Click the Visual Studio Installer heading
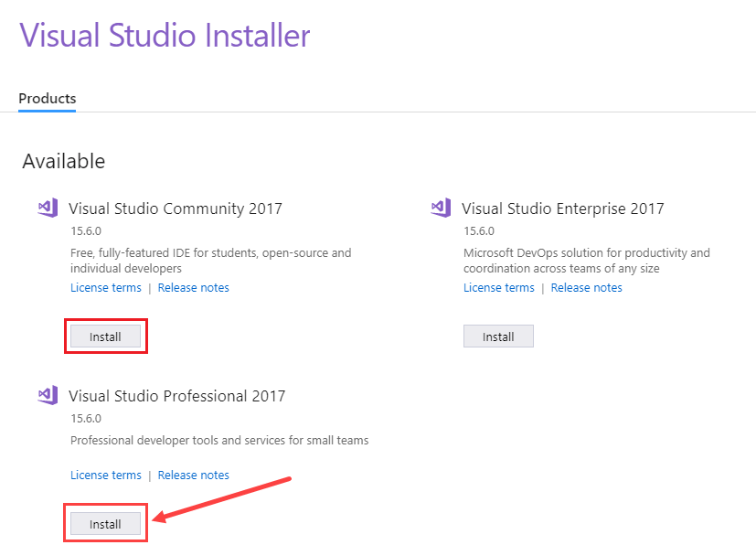The image size is (756, 545). (165, 36)
